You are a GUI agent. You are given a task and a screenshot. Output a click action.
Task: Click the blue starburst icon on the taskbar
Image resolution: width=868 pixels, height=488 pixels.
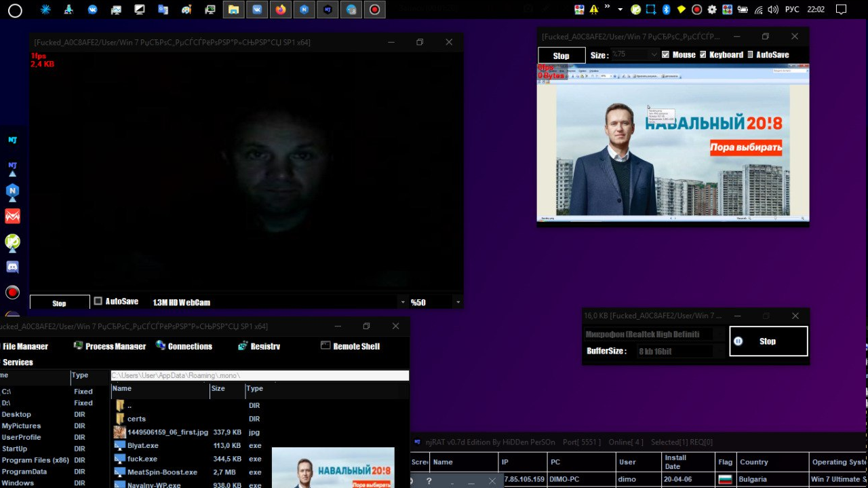point(45,10)
